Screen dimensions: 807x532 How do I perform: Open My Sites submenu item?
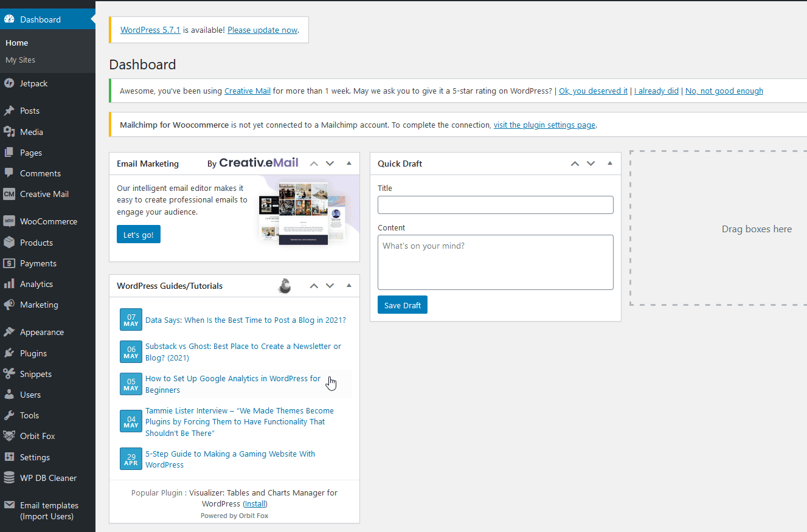click(x=21, y=60)
